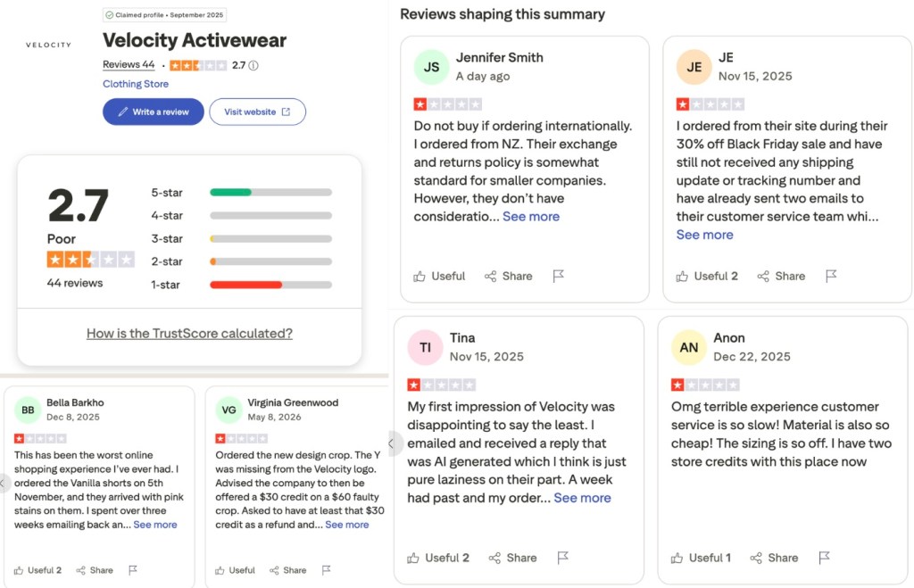Select the 2-star rating row

point(241,261)
